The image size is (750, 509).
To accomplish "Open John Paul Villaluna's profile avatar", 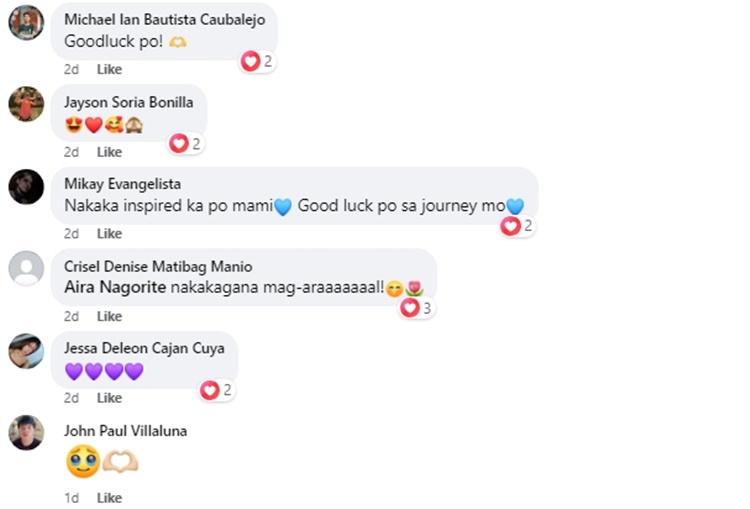I will pos(26,432).
